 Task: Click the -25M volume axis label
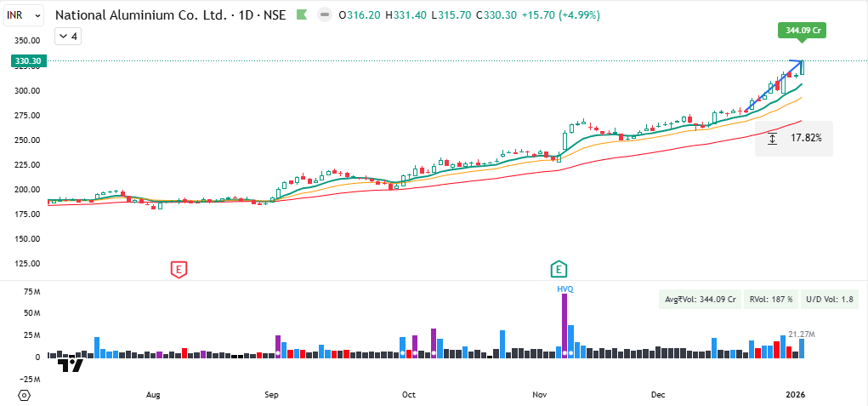pos(31,380)
